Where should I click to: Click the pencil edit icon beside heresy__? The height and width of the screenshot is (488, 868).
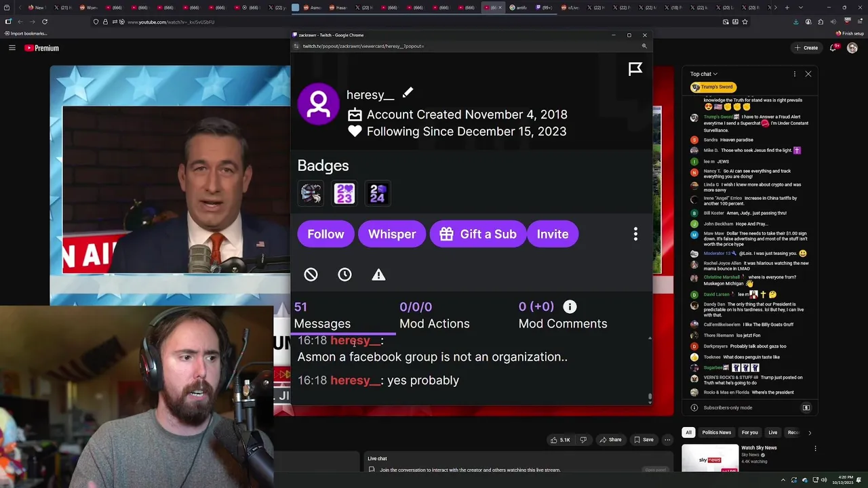coord(407,93)
